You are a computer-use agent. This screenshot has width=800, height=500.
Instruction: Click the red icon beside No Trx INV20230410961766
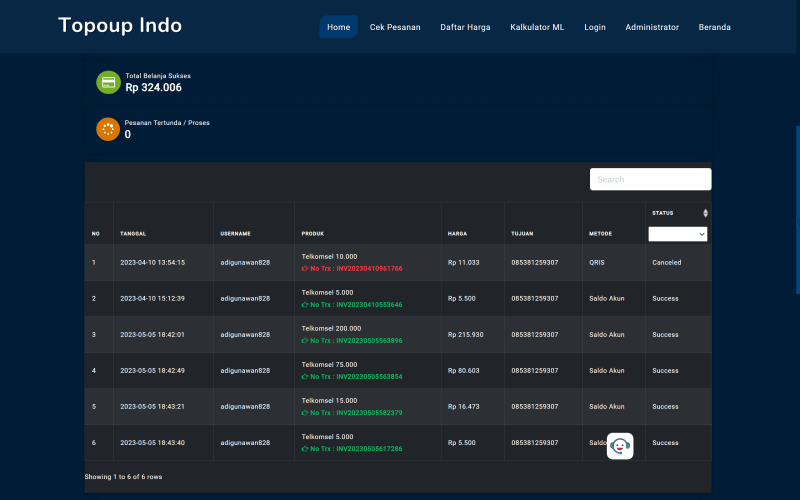point(305,268)
